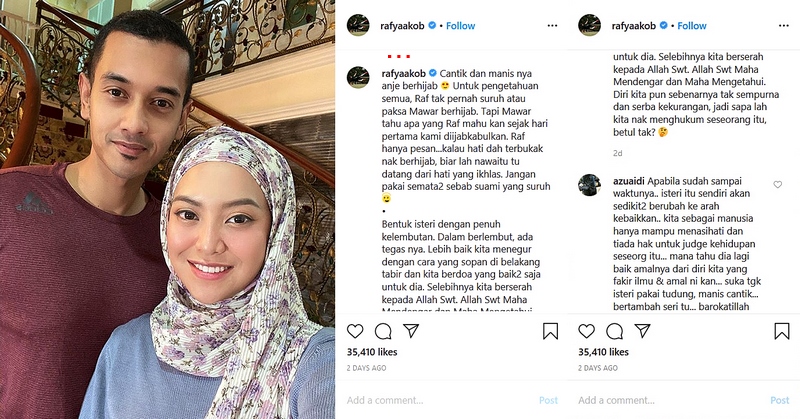Open the azuaidi commenter profile
The width and height of the screenshot is (800, 419).
coord(630,181)
